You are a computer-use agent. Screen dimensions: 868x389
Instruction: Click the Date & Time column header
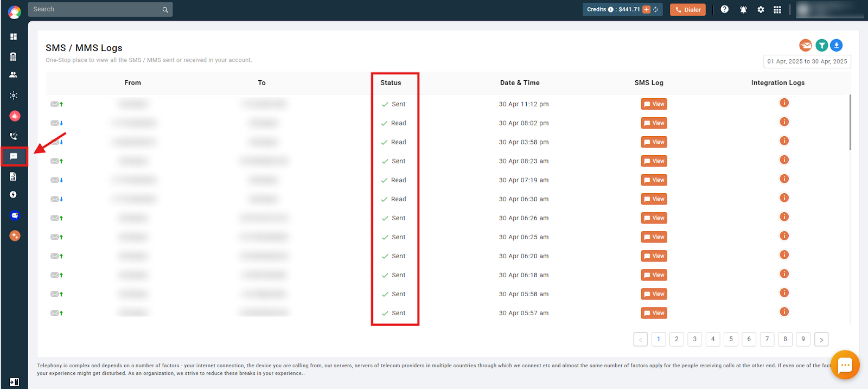click(520, 83)
